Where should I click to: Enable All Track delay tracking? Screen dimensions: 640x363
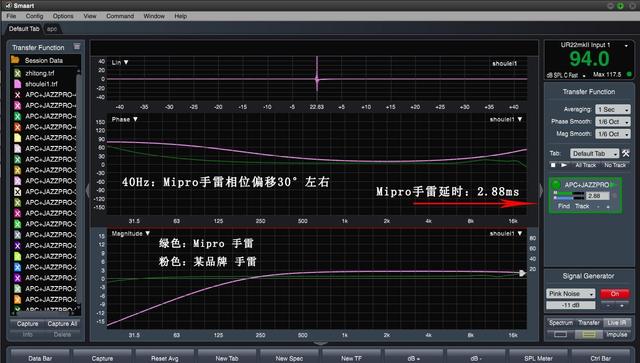[x=585, y=165]
